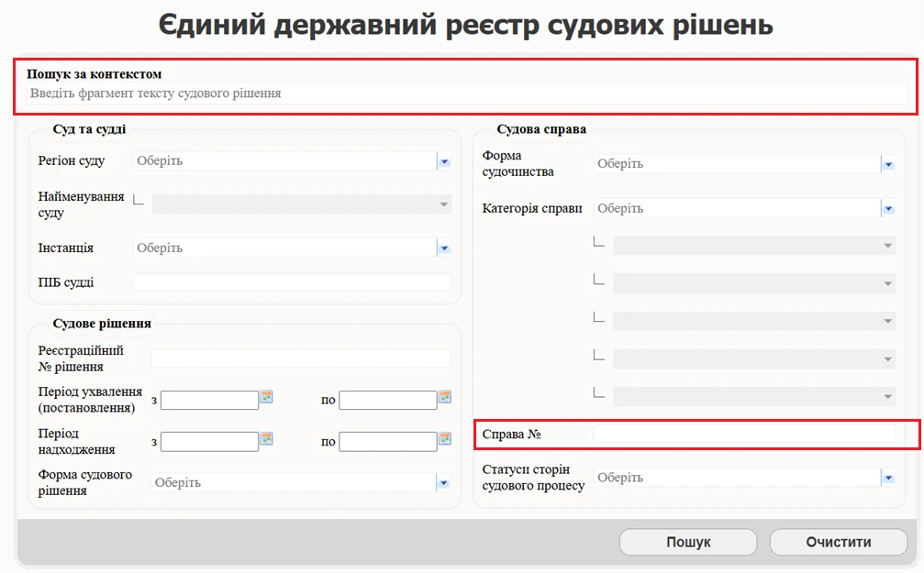The height and width of the screenshot is (573, 924).
Task: Expand the Регіон суду dropdown
Action: [x=443, y=161]
